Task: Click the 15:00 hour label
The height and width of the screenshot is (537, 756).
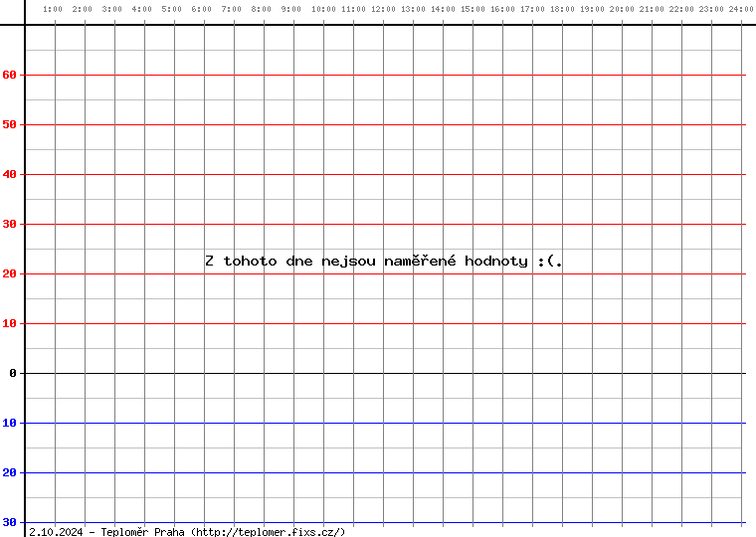Action: pos(472,9)
